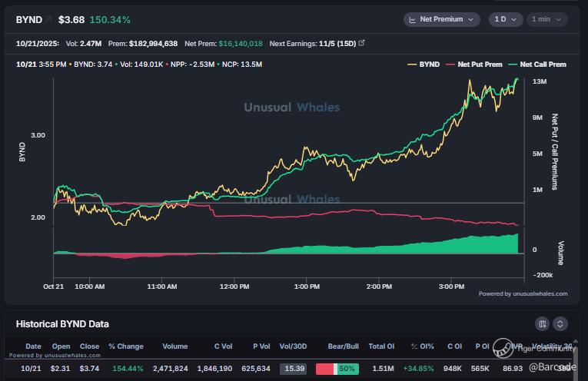Sort table by Total OI column
Screen dimensions: 588x381
pyautogui.click(x=381, y=346)
